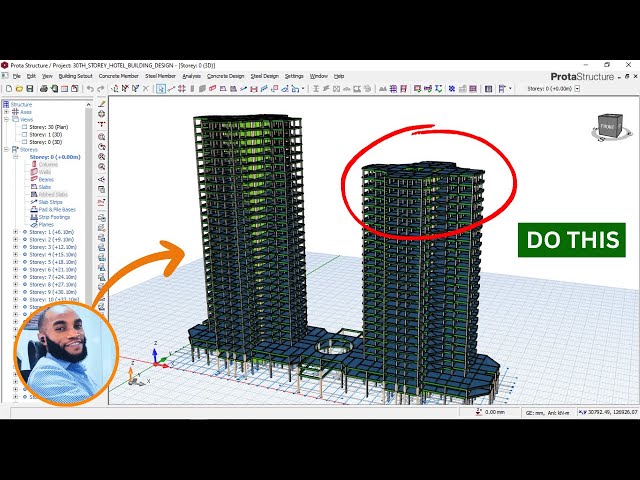The width and height of the screenshot is (640, 480).
Task: Pick the orthogonal axis grid generator icon
Action: 182,89
